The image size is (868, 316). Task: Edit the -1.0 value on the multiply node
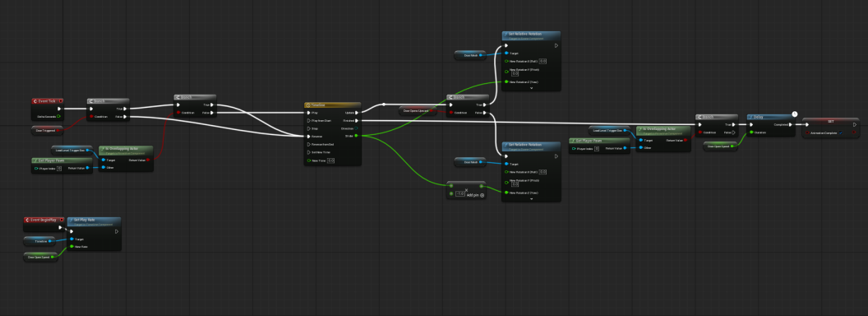460,194
